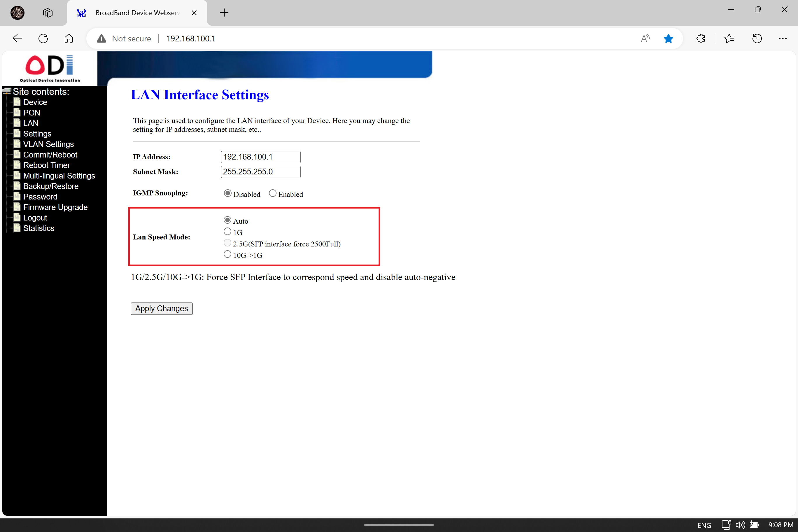Click the Read aloud icon
Screen dimensions: 798x532
(x=645, y=38)
